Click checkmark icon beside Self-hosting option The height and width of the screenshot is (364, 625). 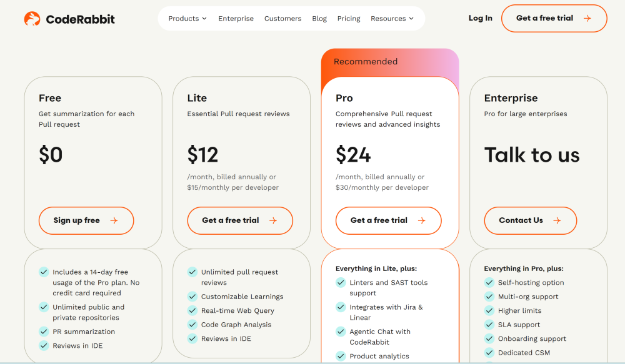489,282
